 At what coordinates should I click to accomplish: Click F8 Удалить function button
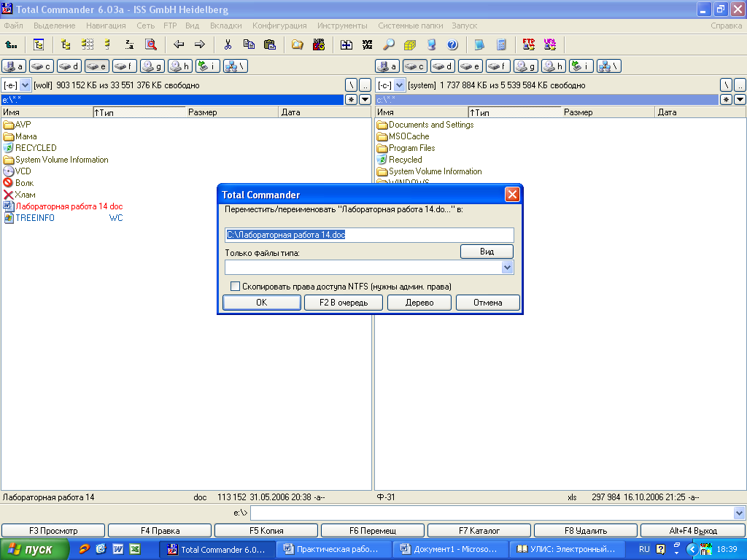point(586,531)
